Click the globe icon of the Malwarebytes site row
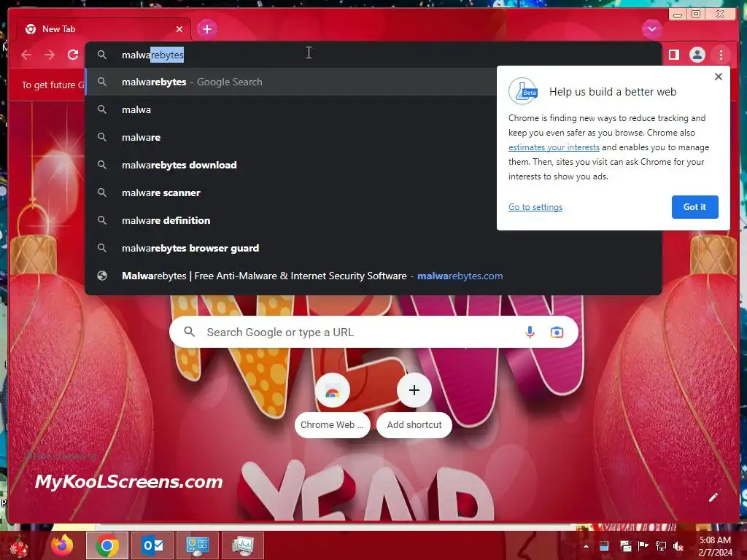Image resolution: width=747 pixels, height=560 pixels. click(x=102, y=276)
